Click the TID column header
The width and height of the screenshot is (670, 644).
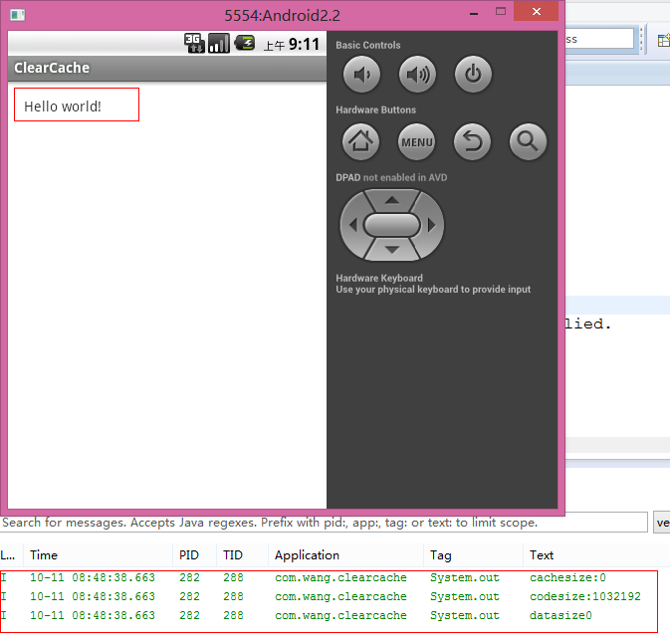click(x=242, y=555)
